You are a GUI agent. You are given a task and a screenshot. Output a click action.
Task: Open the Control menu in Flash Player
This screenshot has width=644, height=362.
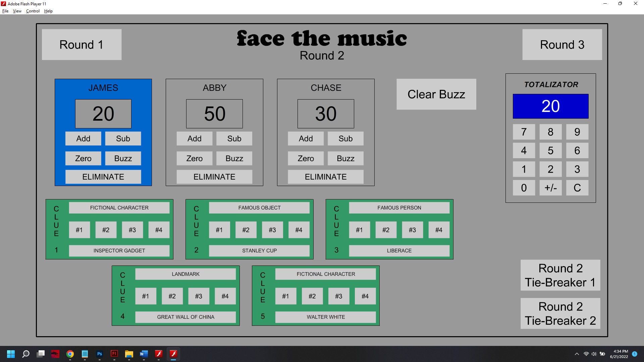point(33,11)
